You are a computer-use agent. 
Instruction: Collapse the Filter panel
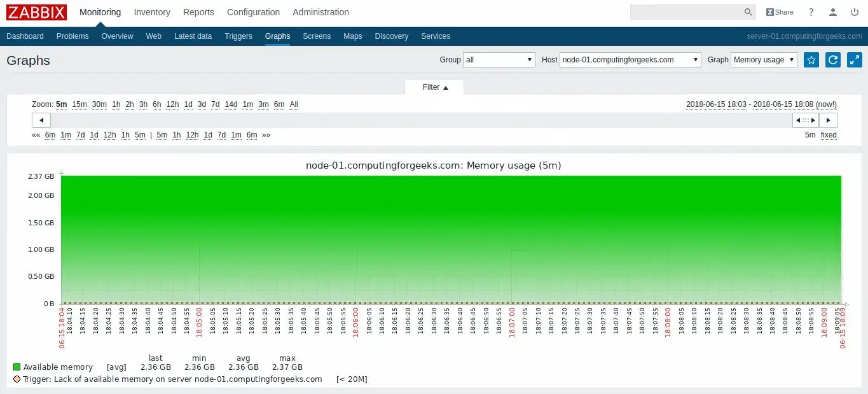click(435, 87)
